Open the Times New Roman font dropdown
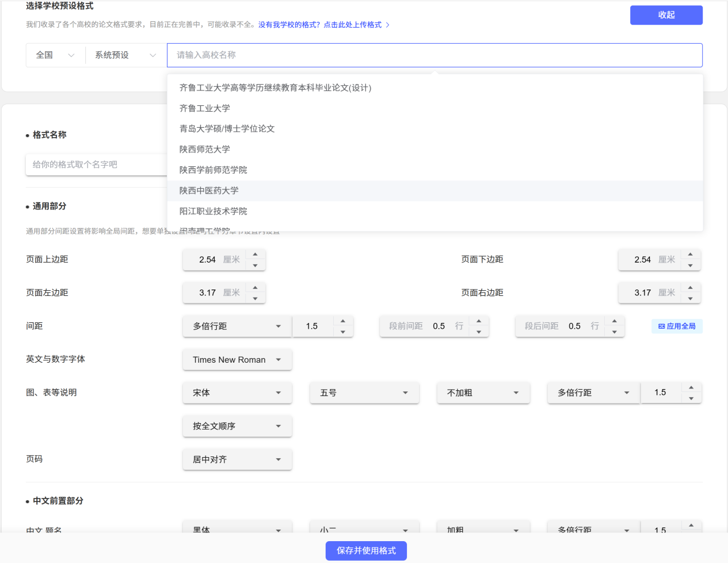Image resolution: width=728 pixels, height=563 pixels. click(237, 360)
